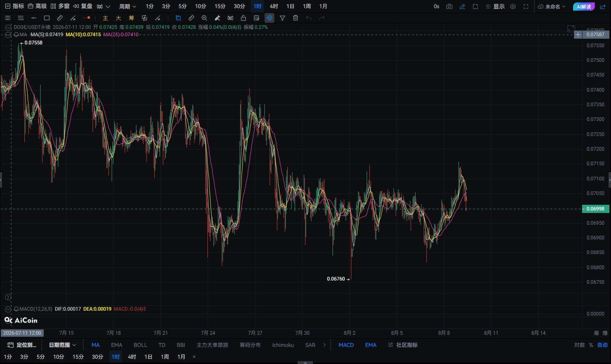Image resolution: width=611 pixels, height=364 pixels.
Task: Click the add-note icon beside the pencil
Action: pos(475,7)
